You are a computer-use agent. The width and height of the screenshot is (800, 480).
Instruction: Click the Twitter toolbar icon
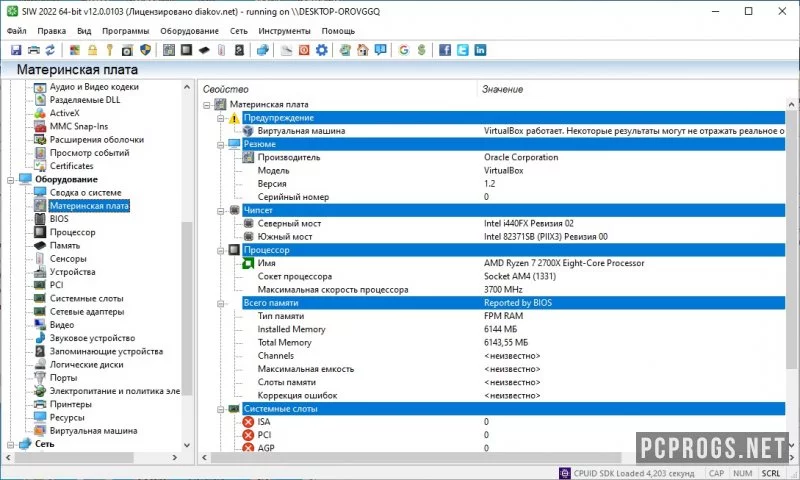pyautogui.click(x=463, y=50)
